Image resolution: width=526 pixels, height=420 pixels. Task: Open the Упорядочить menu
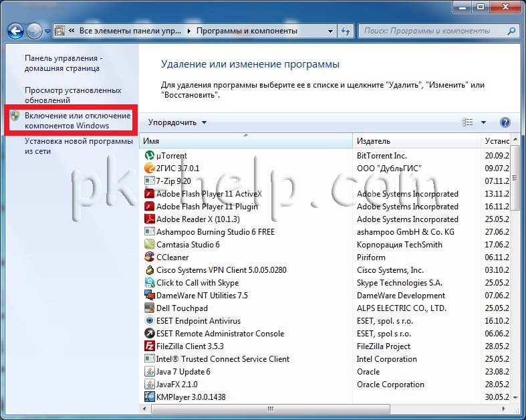[177, 122]
